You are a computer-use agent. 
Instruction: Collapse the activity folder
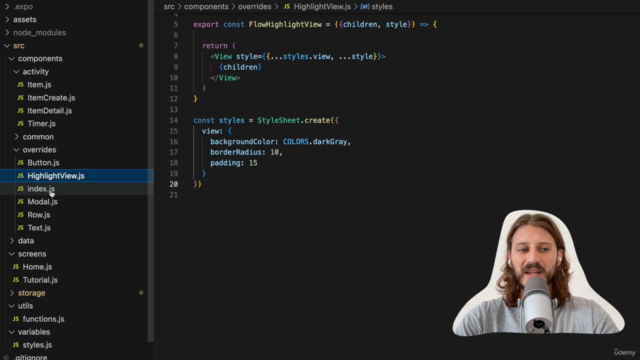point(16,71)
